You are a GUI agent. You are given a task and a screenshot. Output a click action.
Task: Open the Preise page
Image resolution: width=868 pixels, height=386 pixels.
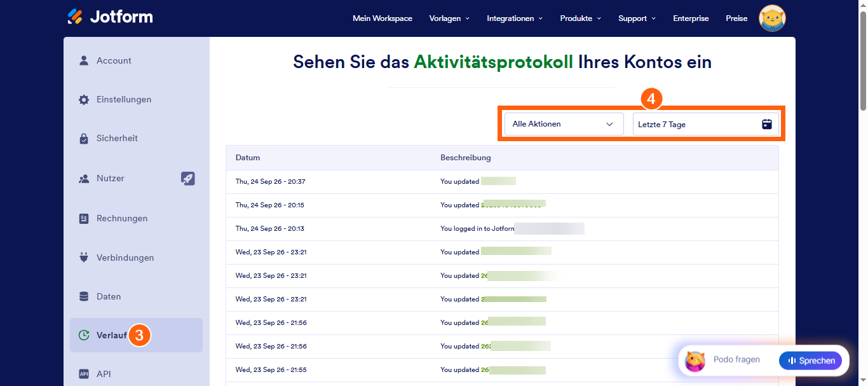[x=736, y=18]
